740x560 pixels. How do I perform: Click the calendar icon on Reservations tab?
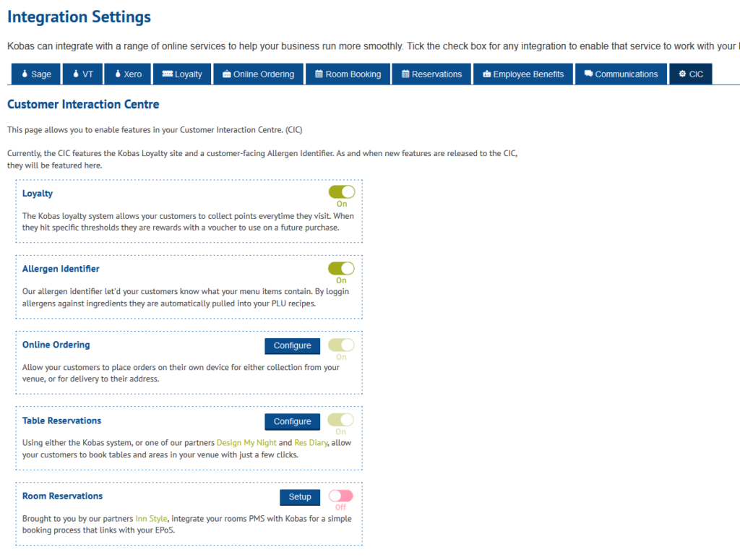click(x=405, y=74)
